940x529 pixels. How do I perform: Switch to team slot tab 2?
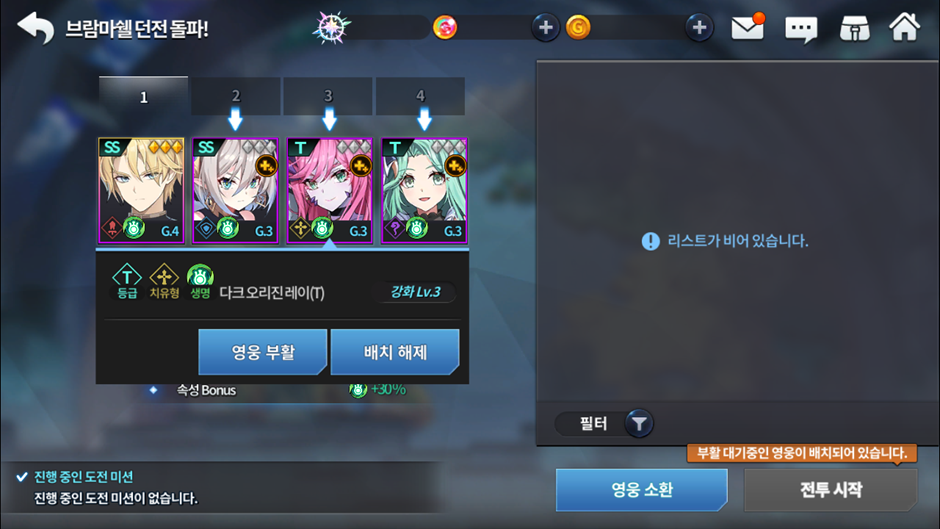(x=236, y=96)
